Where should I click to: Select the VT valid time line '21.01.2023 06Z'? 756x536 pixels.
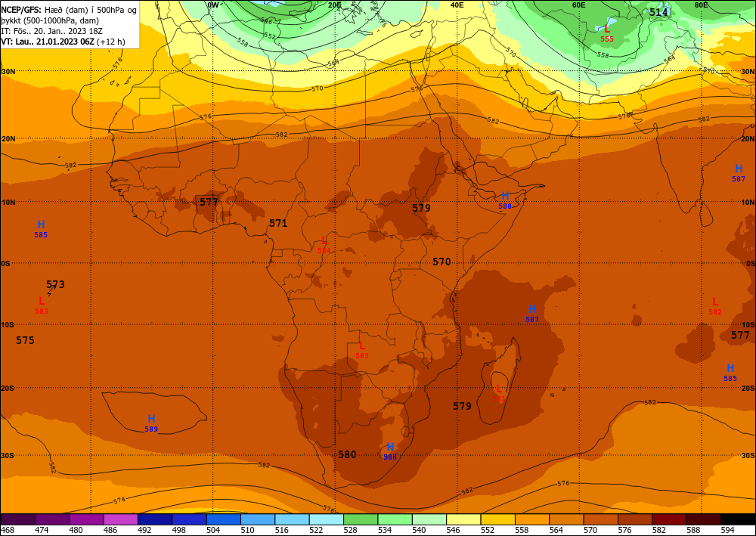pos(67,42)
